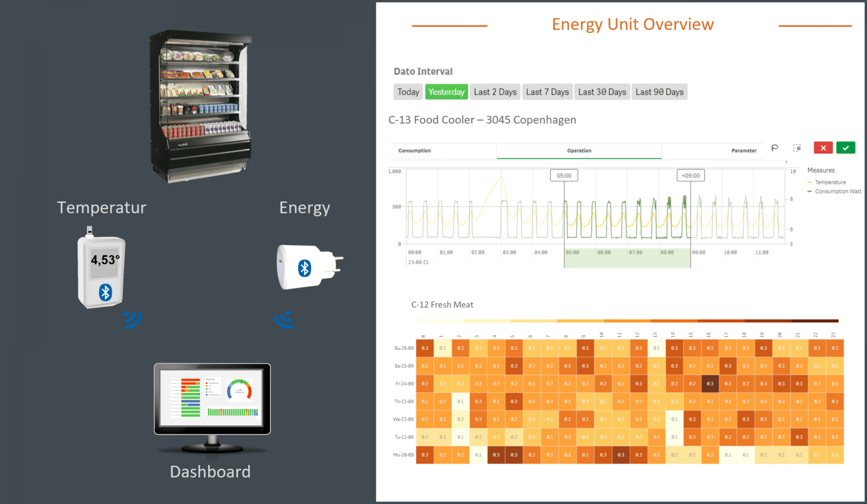Click the Bluetooth icon on energy plug
Viewport: 867px width, 504px height.
304,268
